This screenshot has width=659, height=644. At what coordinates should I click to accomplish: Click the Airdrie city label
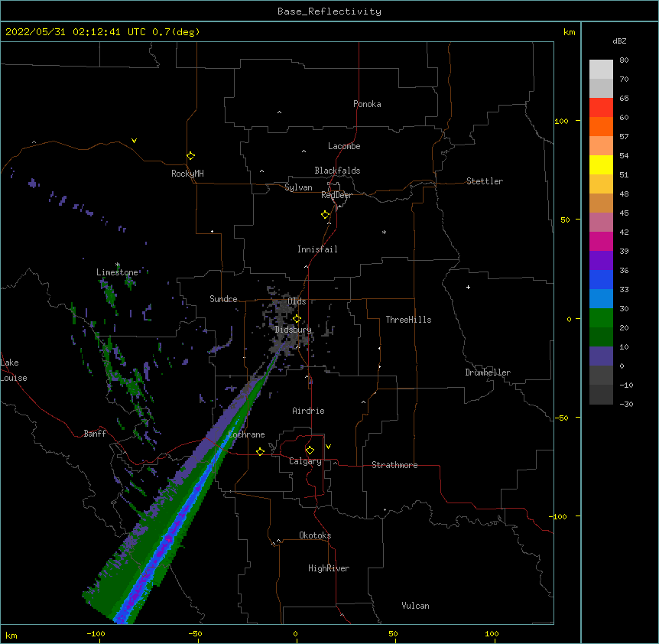(309, 411)
